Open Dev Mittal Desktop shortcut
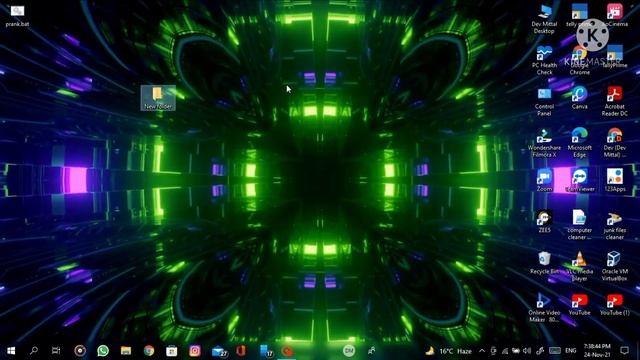Screen dimensions: 640x360 (544, 19)
